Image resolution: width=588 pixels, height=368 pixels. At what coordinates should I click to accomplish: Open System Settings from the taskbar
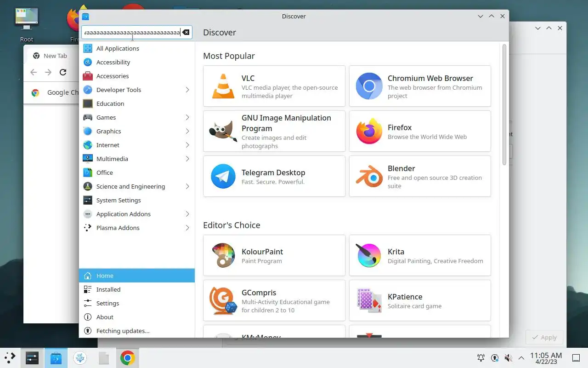coord(32,358)
